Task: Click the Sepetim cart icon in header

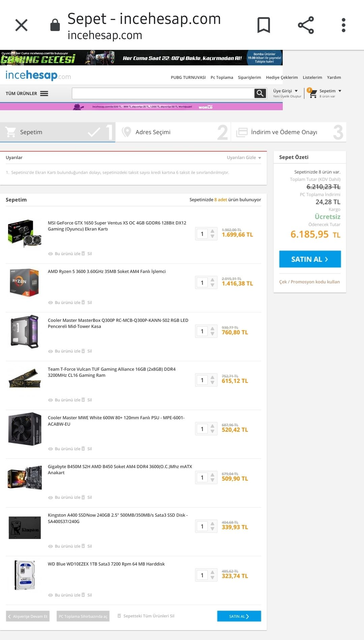Action: coord(313,93)
